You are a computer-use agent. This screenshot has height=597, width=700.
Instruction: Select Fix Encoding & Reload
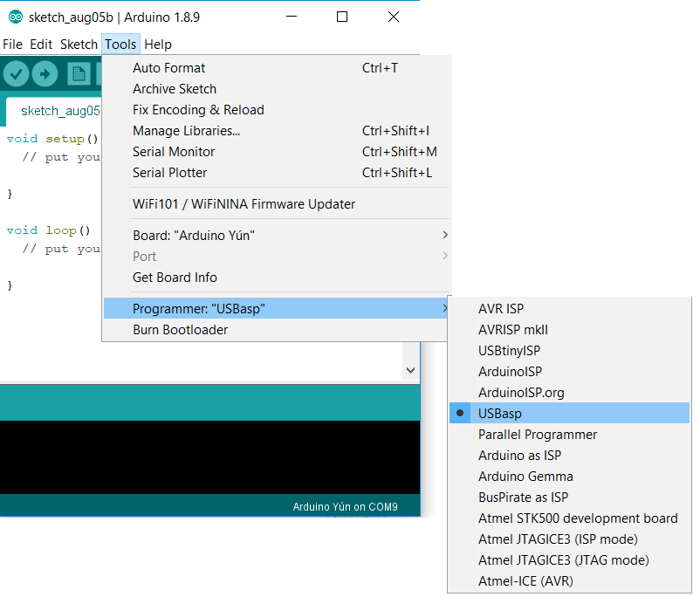pos(276,110)
